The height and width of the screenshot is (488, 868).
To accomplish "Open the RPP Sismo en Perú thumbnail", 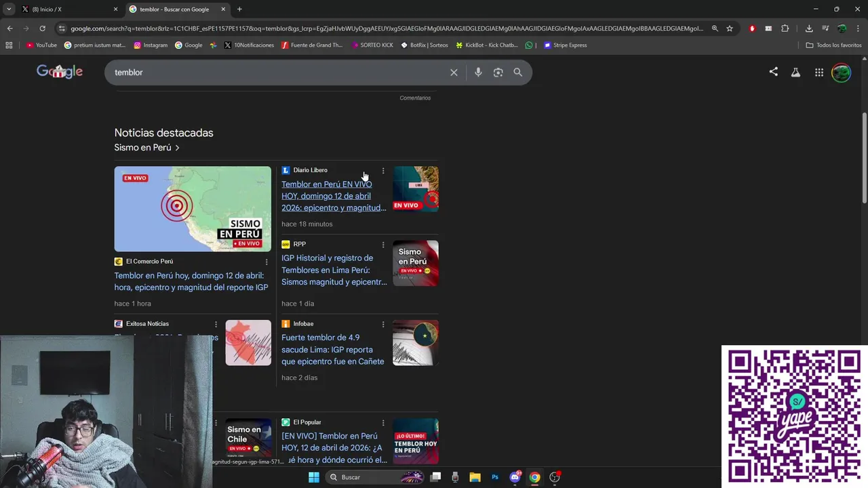I will tap(416, 263).
